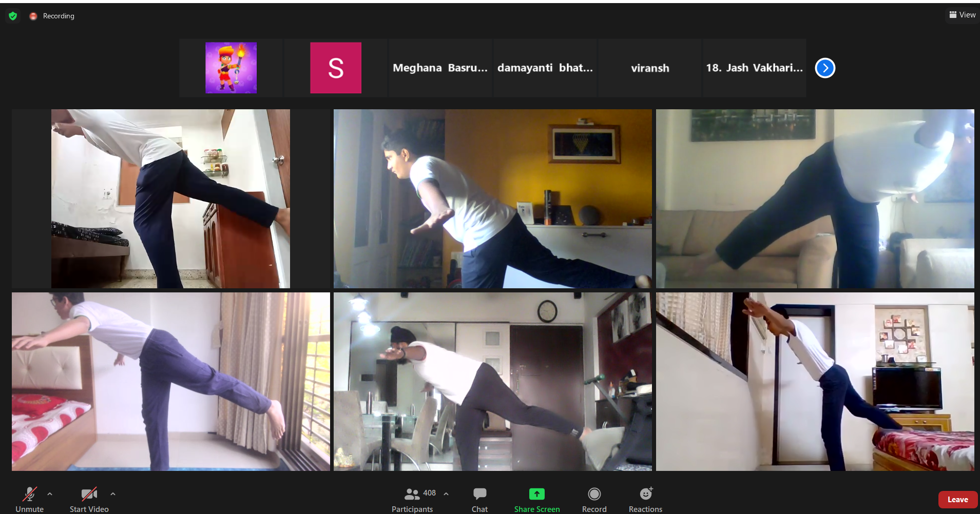Viewport: 980px width, 514px height.
Task: Click the green Share Screen icon
Action: coord(536,494)
